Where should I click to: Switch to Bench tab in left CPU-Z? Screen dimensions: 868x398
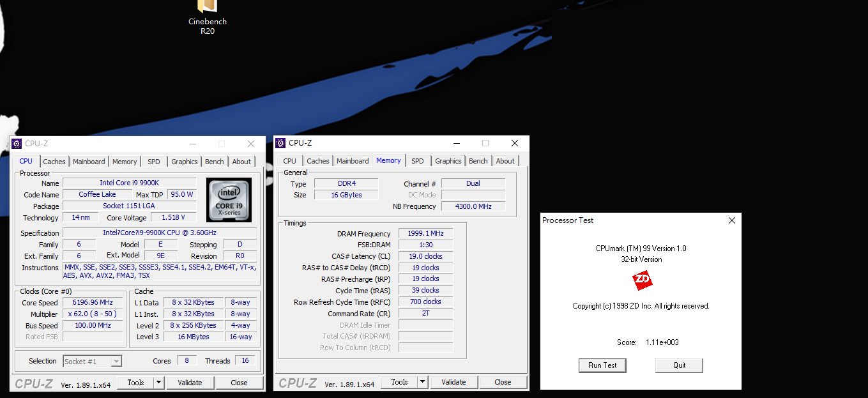215,162
